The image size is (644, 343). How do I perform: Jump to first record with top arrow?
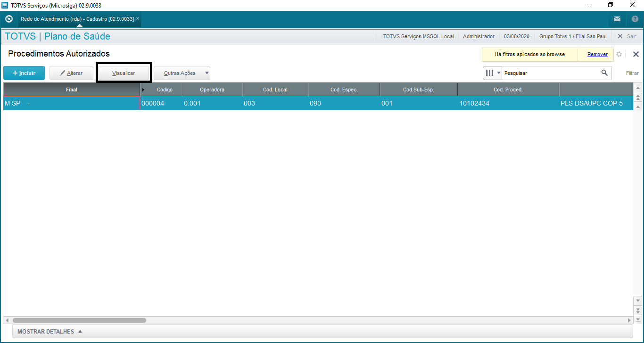coord(638,88)
